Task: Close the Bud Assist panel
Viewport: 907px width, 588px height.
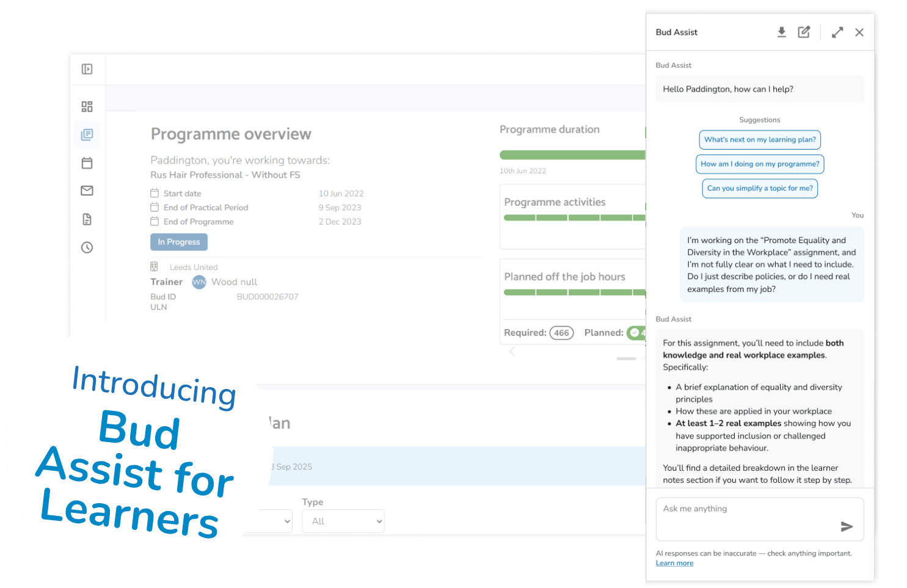Action: (859, 32)
